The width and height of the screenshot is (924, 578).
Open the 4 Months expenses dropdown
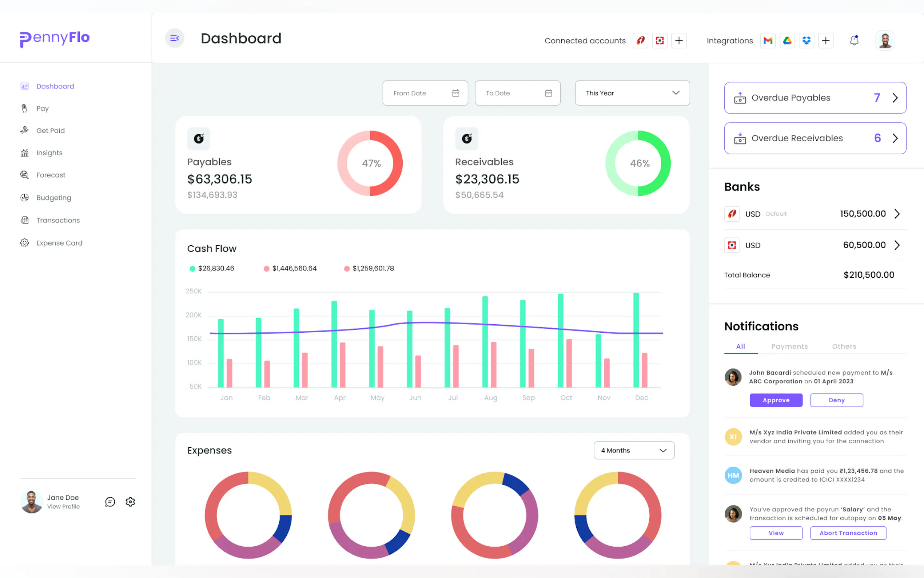(634, 450)
